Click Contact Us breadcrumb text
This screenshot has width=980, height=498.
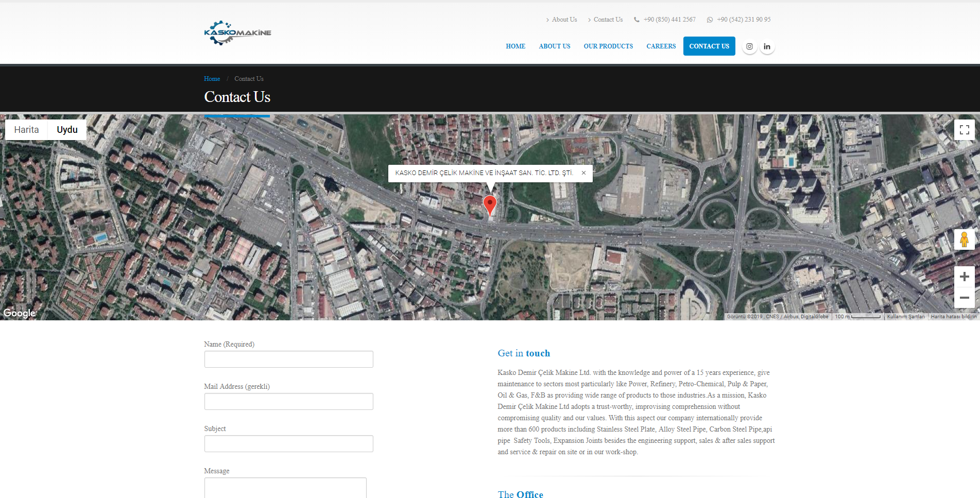pos(249,79)
